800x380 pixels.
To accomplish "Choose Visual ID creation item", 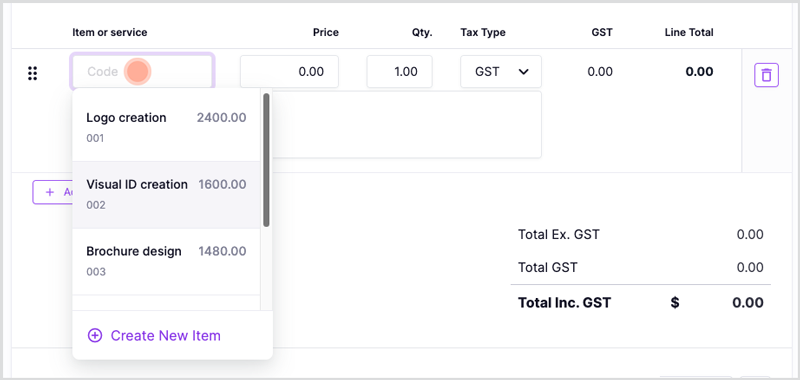I will pyautogui.click(x=166, y=195).
